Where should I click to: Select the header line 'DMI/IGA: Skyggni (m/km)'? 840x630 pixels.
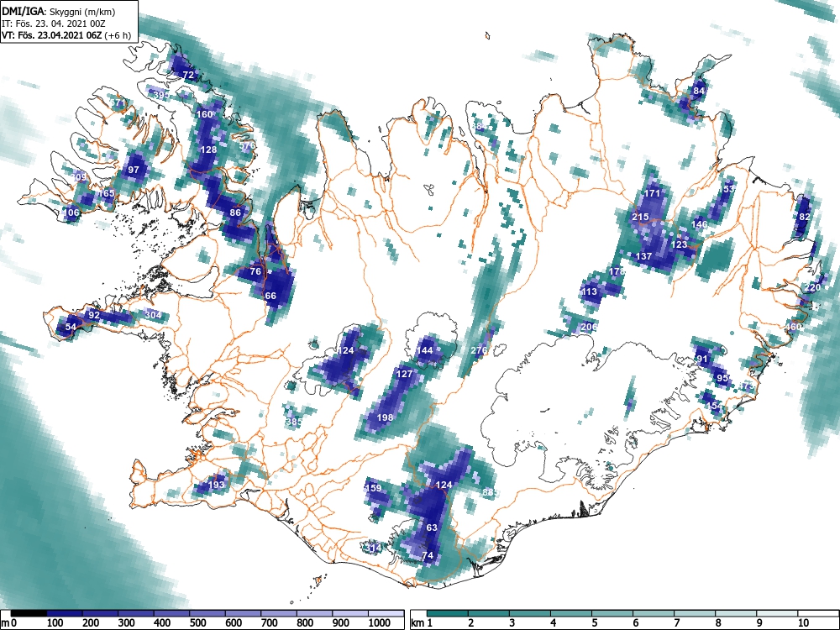click(59, 12)
